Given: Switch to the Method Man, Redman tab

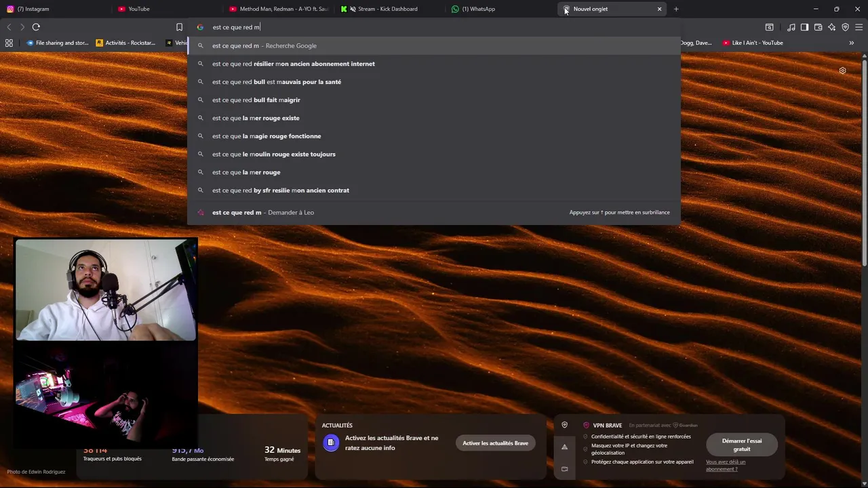Looking at the screenshot, I should [278, 9].
